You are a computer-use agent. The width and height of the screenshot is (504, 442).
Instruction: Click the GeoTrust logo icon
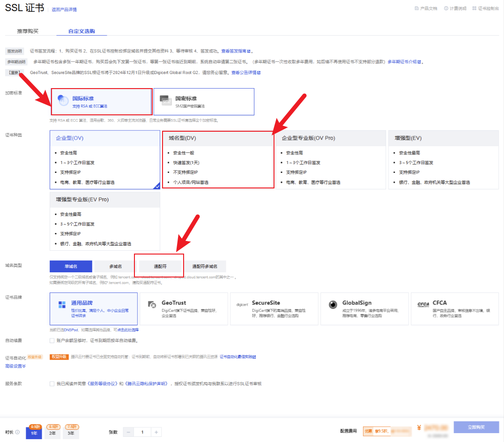(x=152, y=304)
